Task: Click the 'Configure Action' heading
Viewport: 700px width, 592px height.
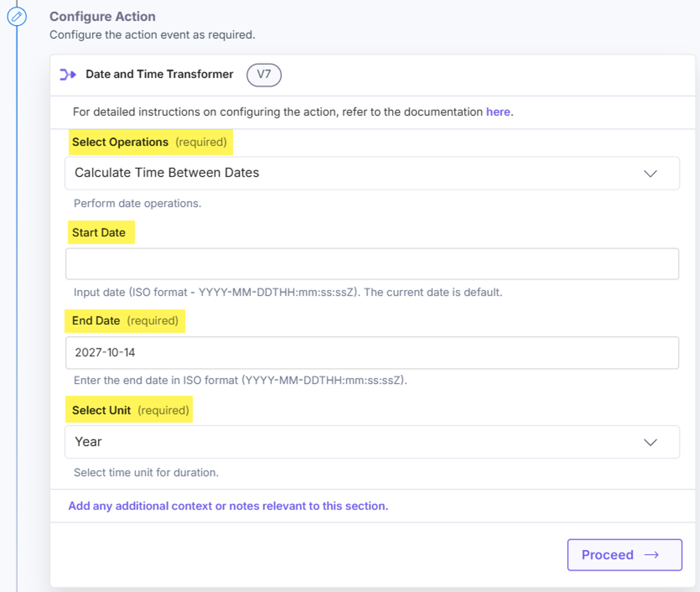Action: [x=103, y=16]
